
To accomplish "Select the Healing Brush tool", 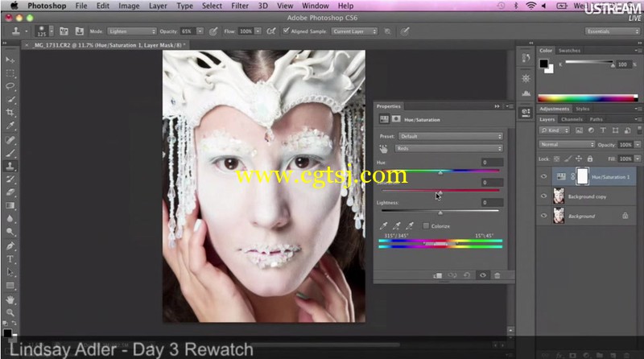I will tap(10, 140).
